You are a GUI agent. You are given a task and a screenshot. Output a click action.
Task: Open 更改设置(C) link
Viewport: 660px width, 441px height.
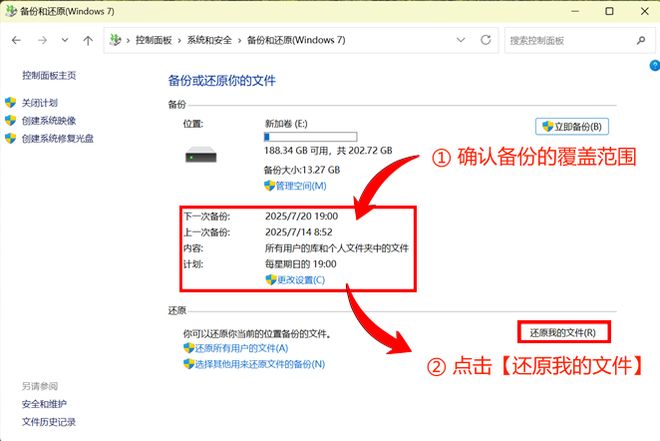(301, 280)
